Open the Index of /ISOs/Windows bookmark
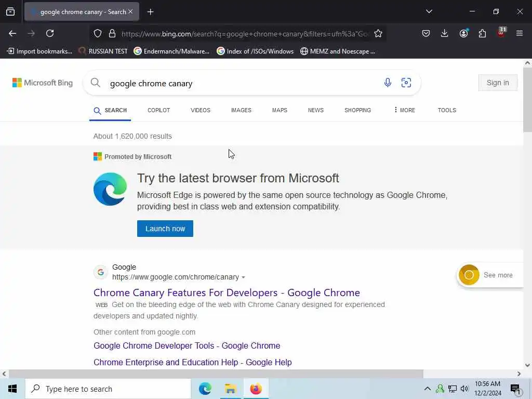The image size is (532, 399). (x=255, y=51)
